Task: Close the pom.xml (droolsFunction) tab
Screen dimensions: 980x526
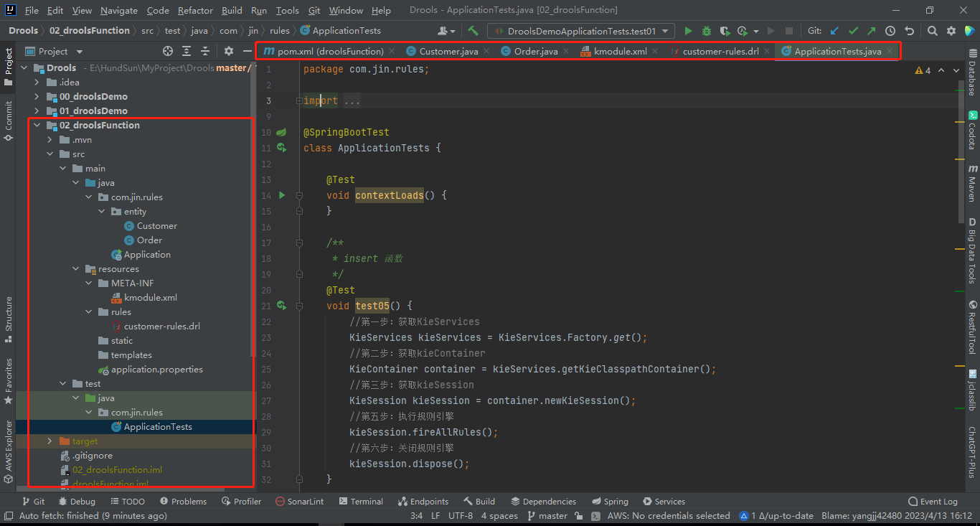Action: click(x=392, y=51)
